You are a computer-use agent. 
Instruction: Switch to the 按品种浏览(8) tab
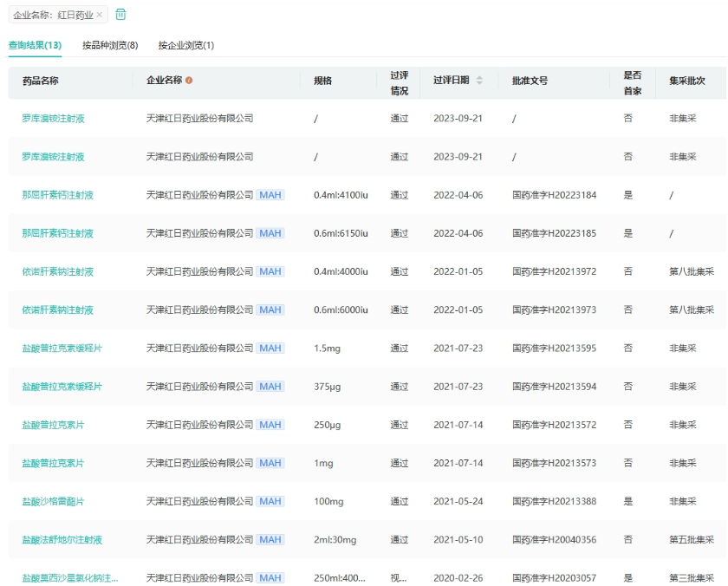tap(110, 45)
